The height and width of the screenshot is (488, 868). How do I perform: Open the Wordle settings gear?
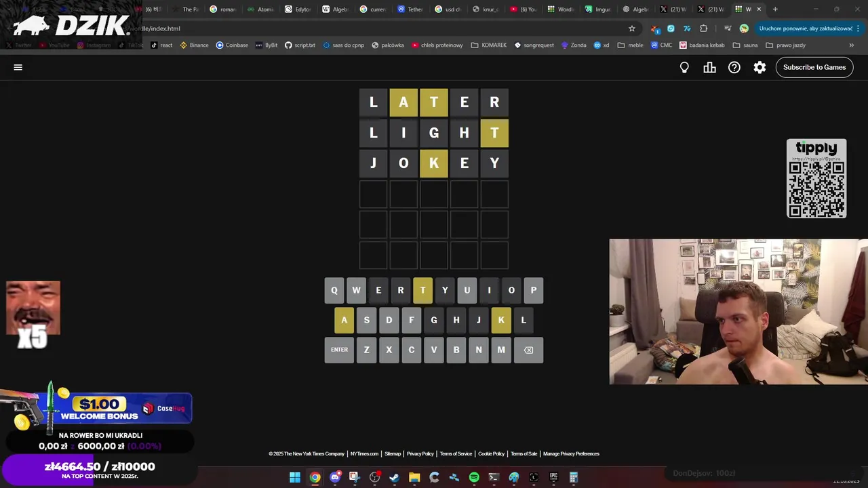pyautogui.click(x=759, y=67)
